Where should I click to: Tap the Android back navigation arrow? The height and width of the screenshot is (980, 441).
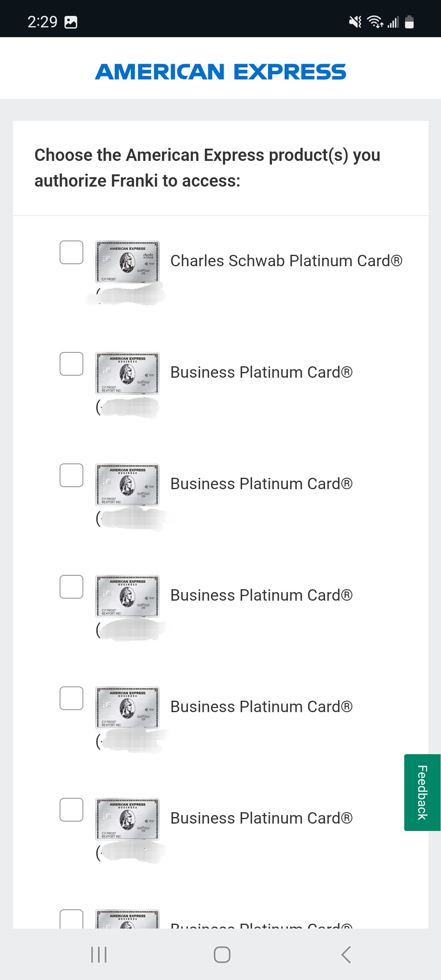(x=346, y=955)
